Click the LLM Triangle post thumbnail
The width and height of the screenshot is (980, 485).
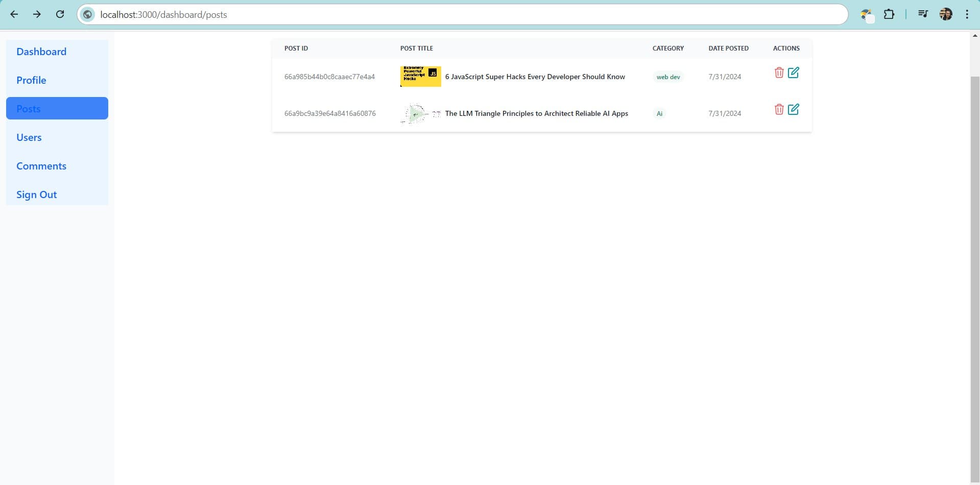[x=420, y=113]
